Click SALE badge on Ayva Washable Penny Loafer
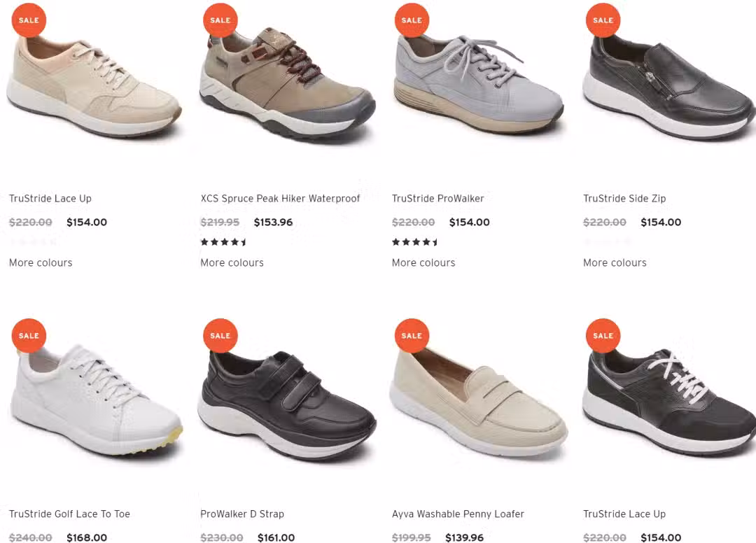This screenshot has height=543, width=756. (412, 336)
